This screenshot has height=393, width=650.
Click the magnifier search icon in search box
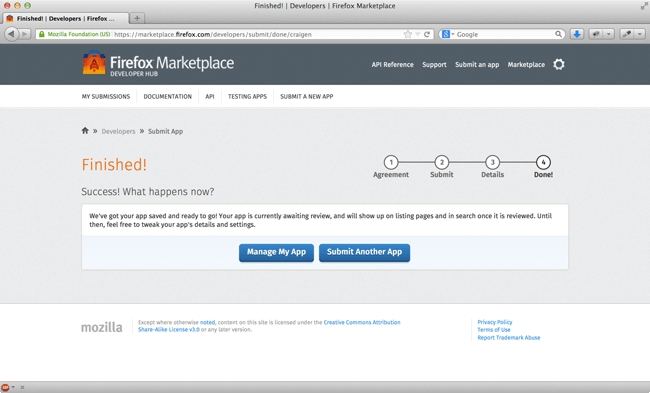coord(558,34)
